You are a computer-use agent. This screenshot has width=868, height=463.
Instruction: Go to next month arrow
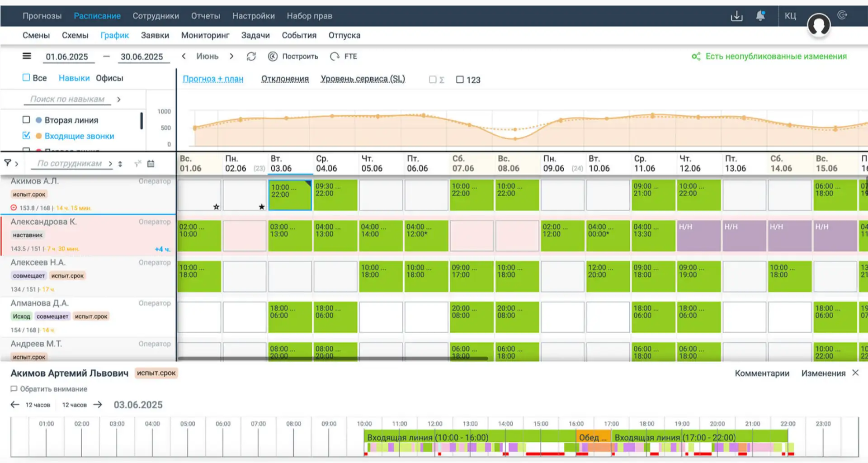point(231,56)
